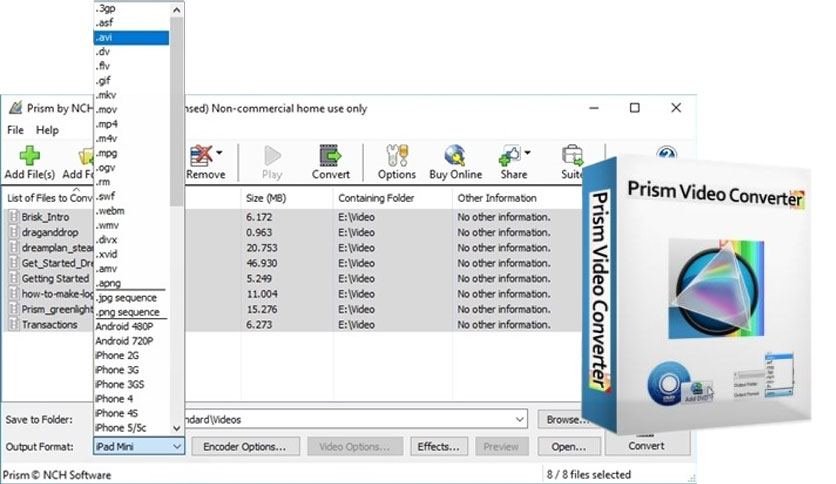Select .dv format option

[132, 52]
